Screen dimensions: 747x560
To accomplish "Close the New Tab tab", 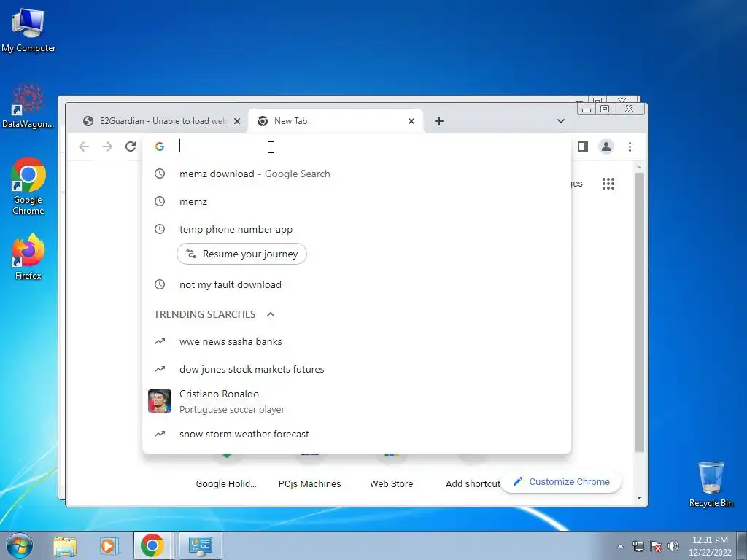I will pyautogui.click(x=411, y=121).
